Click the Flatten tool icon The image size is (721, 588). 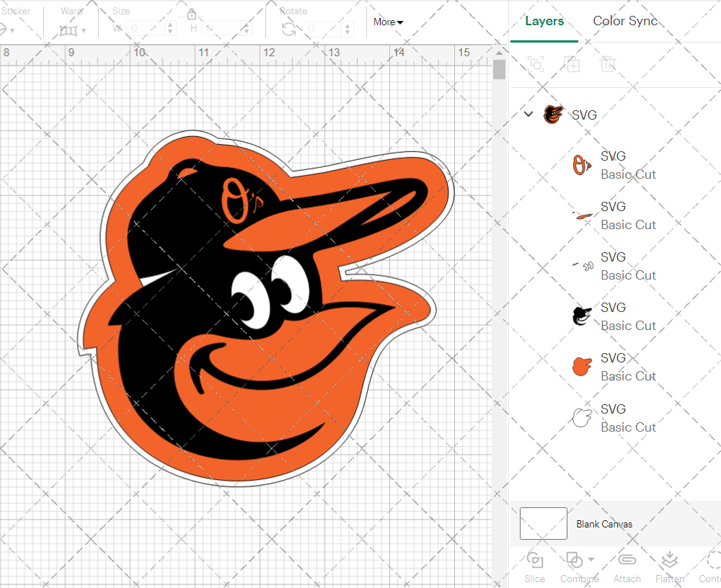point(670,561)
